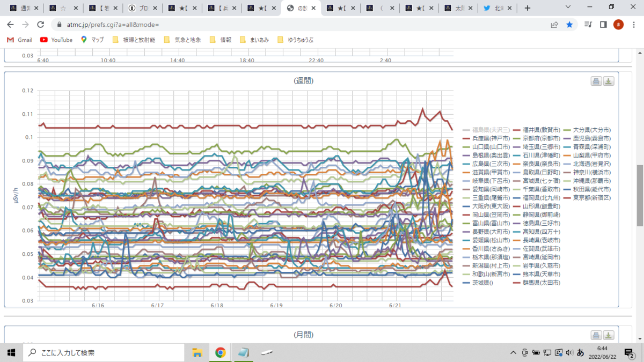The height and width of the screenshot is (362, 644).
Task: Show hidden system tray icons
Action: [514, 352]
